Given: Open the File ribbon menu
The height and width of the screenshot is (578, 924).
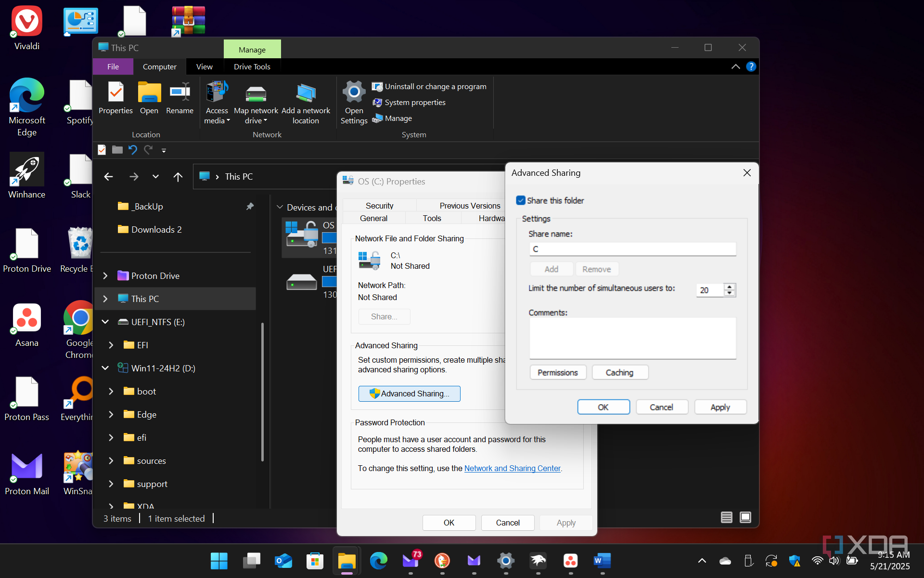Looking at the screenshot, I should pos(113,67).
